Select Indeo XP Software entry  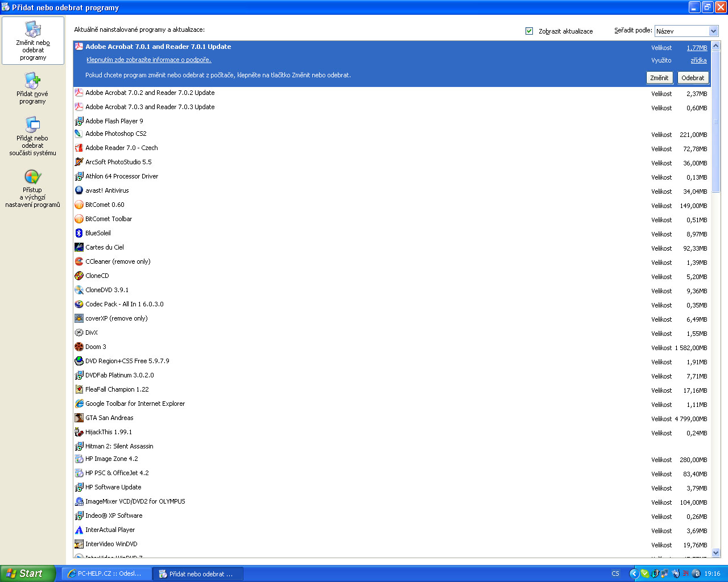392,516
